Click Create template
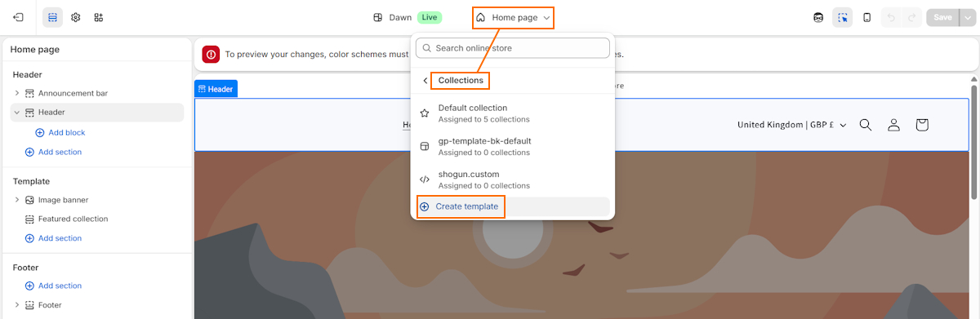 tap(513, 206)
